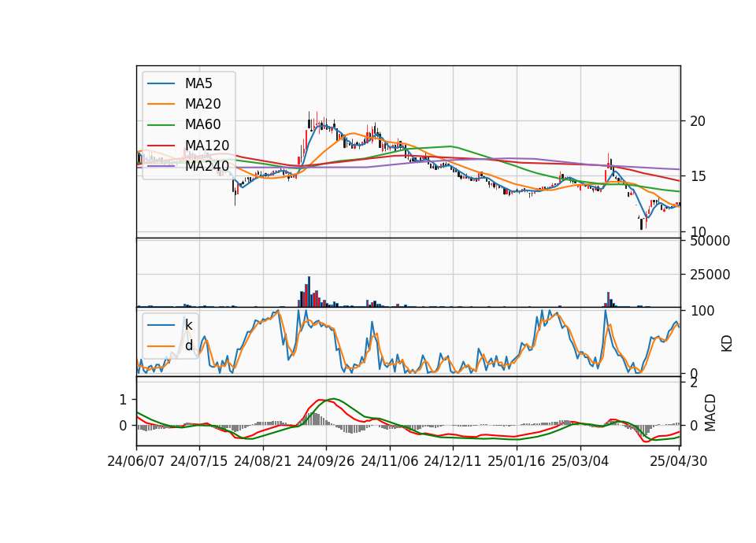Click the MACD axis title
Screen dimensions: 756x543
(x=710, y=413)
